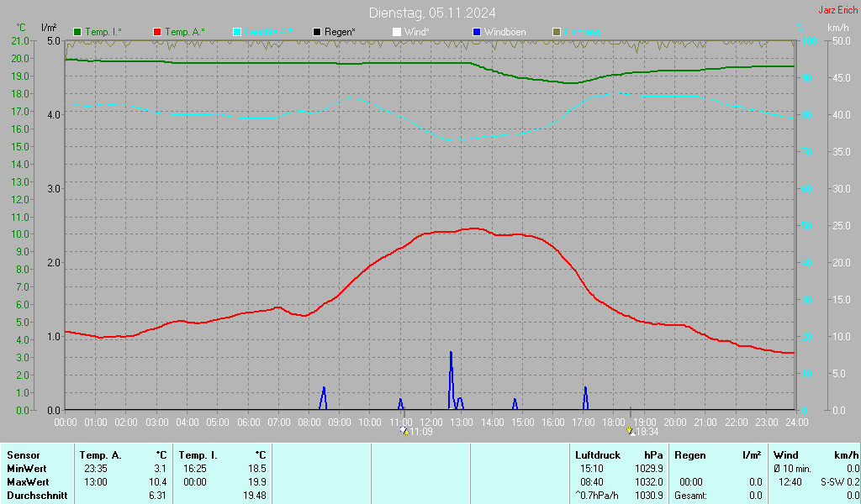Click the MinWert row label
This screenshot has height=504, width=861.
tap(26, 469)
